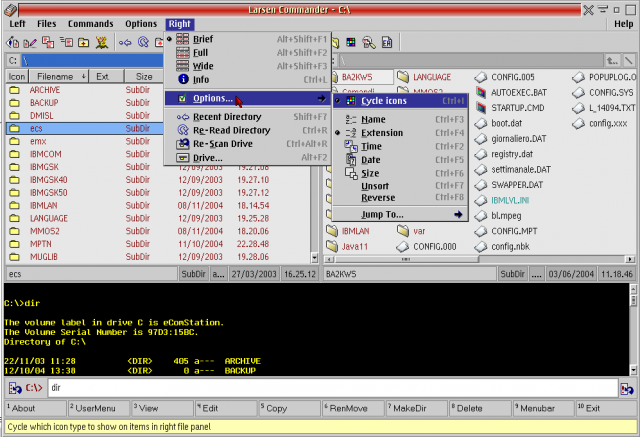Choose Cycle icons menu entry

tap(400, 101)
